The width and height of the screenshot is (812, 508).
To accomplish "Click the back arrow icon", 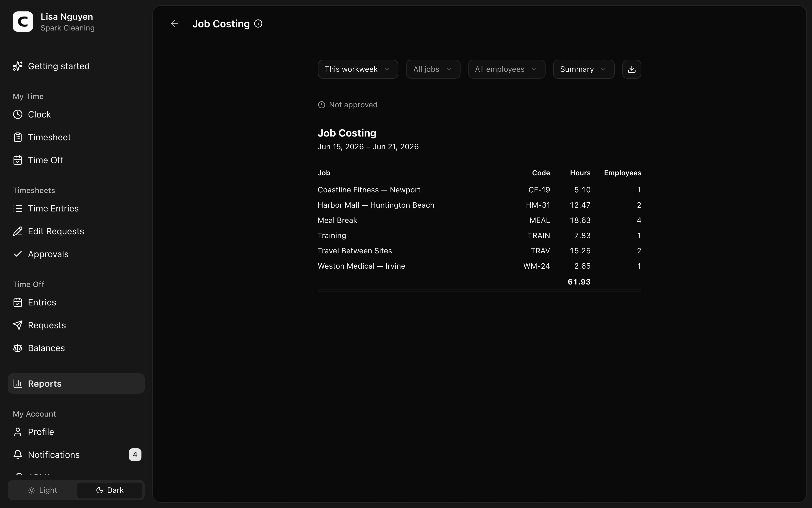I will point(174,23).
